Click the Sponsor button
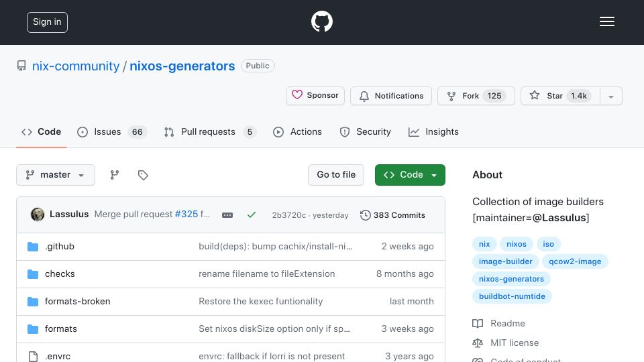The width and height of the screenshot is (644, 362). coord(315,96)
